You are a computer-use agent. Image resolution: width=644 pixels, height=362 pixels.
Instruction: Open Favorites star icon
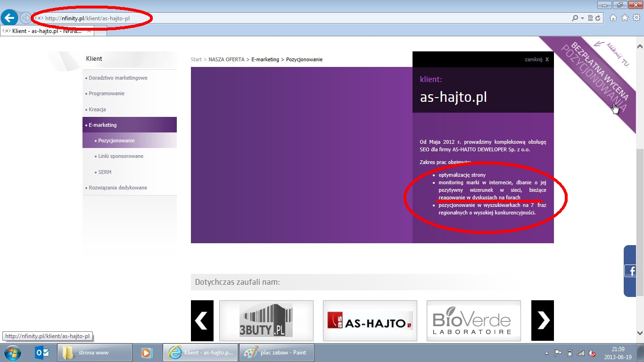point(625,18)
